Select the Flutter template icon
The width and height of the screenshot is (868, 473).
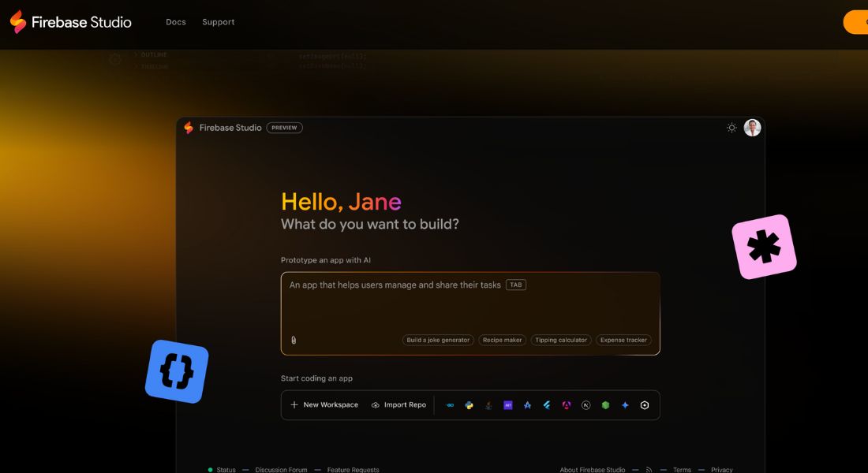(546, 405)
